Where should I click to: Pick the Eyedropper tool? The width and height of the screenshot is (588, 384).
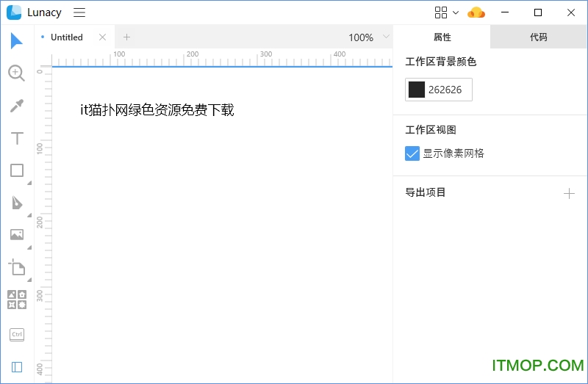pos(16,106)
